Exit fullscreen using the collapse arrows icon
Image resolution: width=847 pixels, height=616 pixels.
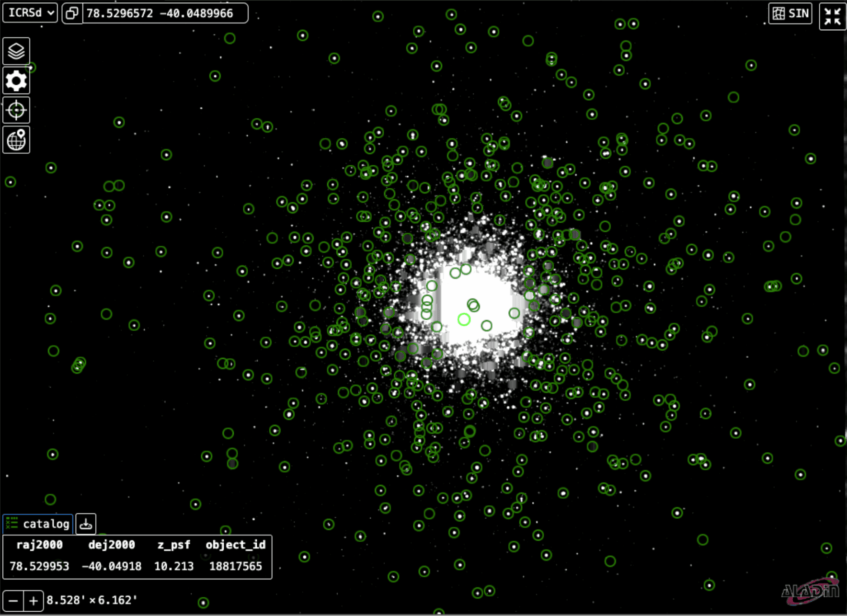(833, 16)
